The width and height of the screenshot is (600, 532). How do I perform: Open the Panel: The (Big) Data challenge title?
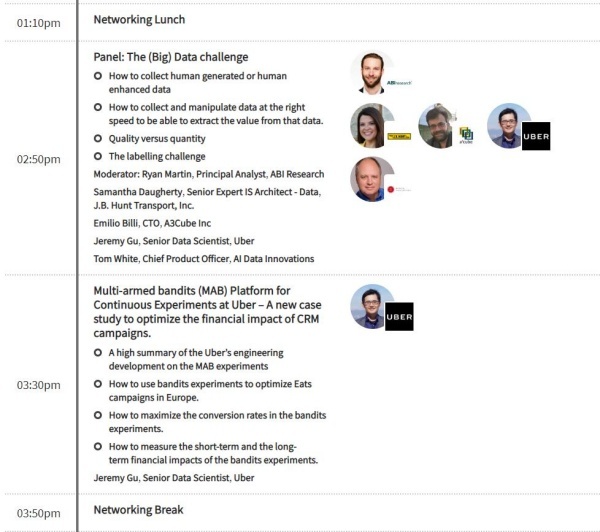tap(171, 57)
